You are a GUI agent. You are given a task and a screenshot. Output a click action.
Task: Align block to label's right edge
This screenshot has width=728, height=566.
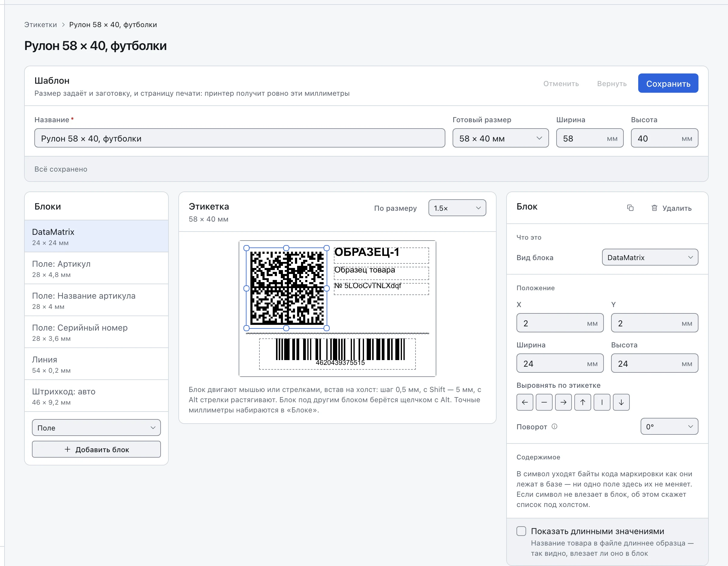563,403
